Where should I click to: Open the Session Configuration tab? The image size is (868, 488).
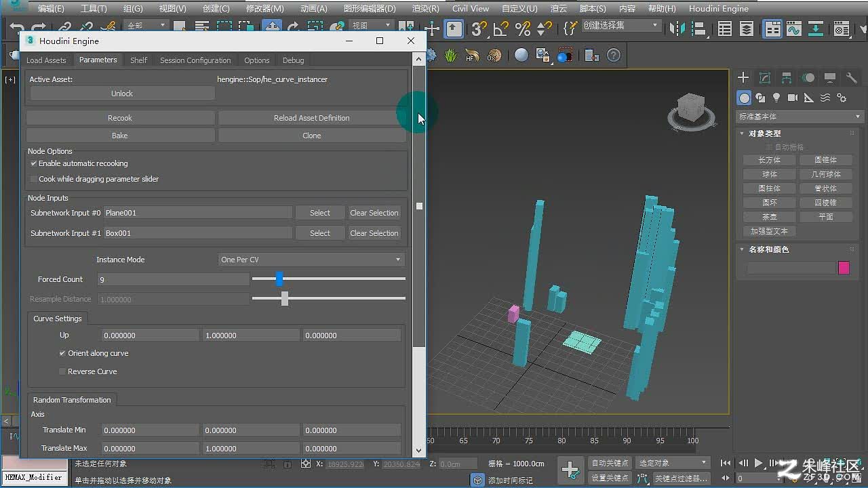(x=195, y=60)
